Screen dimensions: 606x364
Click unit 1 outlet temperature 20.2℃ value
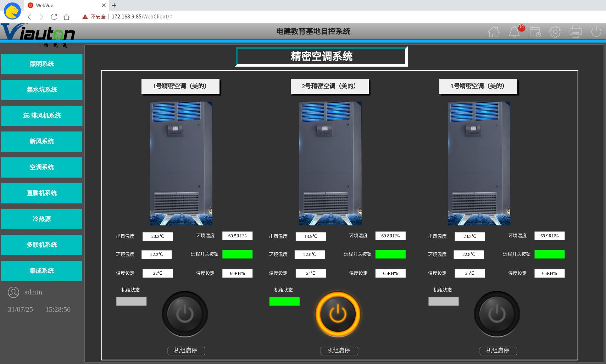[x=158, y=236]
